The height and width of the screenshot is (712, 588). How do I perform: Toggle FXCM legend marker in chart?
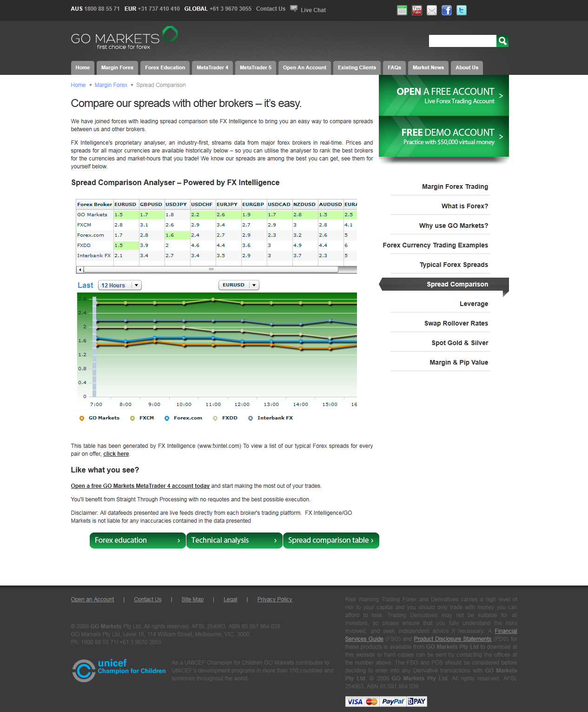[132, 418]
